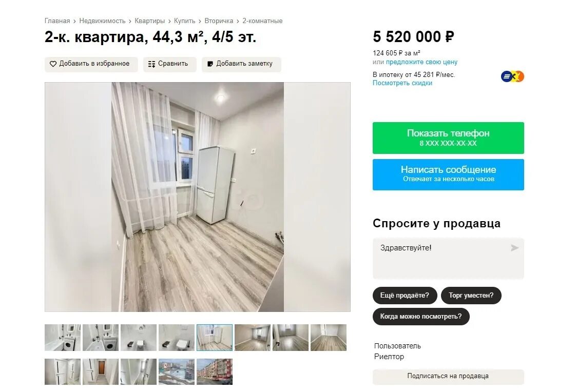Open Вторичка breadcrumb link

point(219,21)
